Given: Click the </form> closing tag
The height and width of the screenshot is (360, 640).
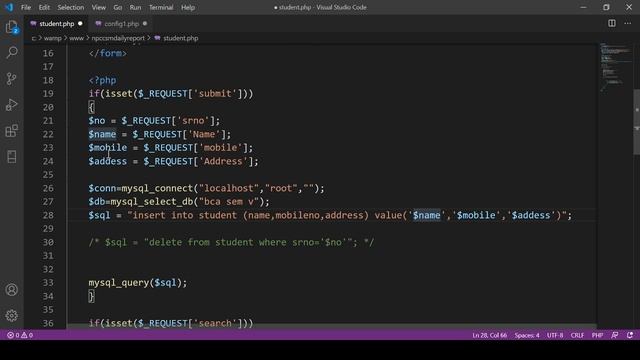Looking at the screenshot, I should tap(108, 53).
